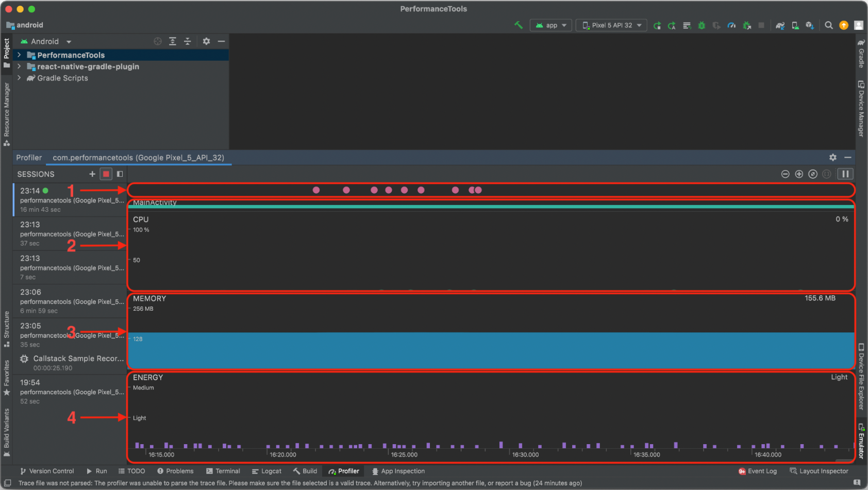Click the Apply Code Changes icon
This screenshot has height=490, width=868.
click(687, 25)
